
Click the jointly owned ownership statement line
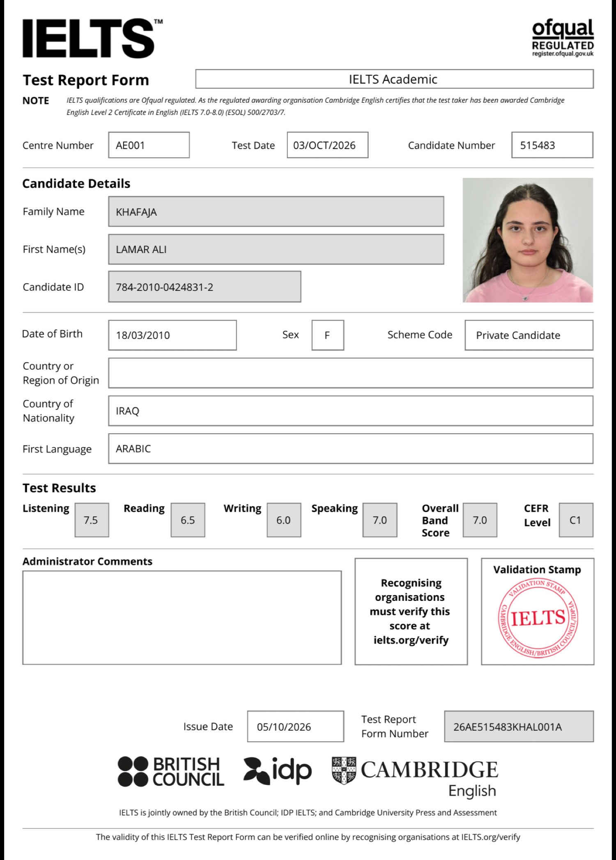pyautogui.click(x=308, y=812)
